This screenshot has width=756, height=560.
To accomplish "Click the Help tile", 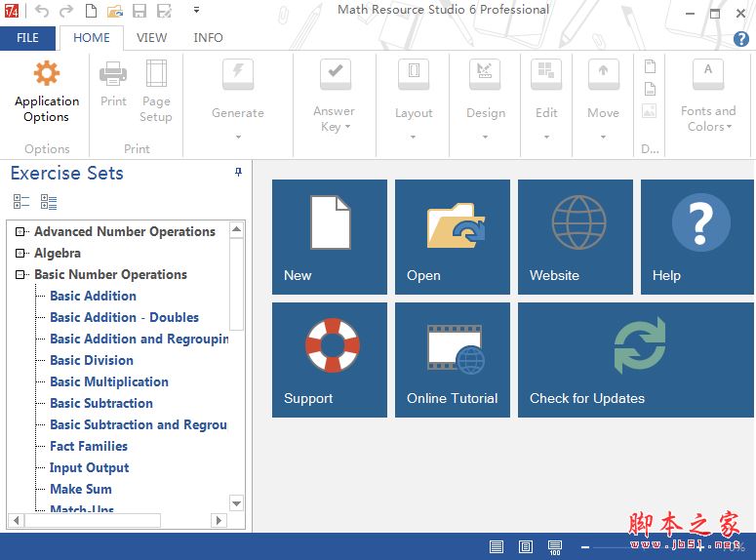I will click(x=697, y=237).
